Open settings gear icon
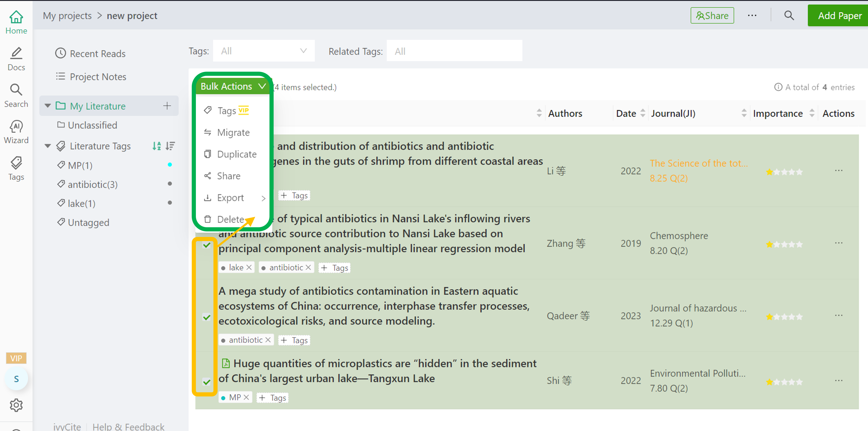This screenshot has width=868, height=431. (x=16, y=405)
